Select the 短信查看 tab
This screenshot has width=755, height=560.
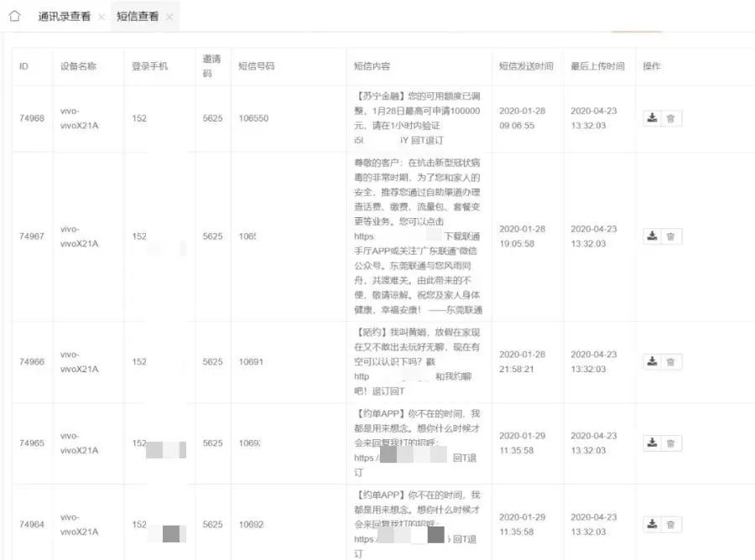click(x=137, y=17)
